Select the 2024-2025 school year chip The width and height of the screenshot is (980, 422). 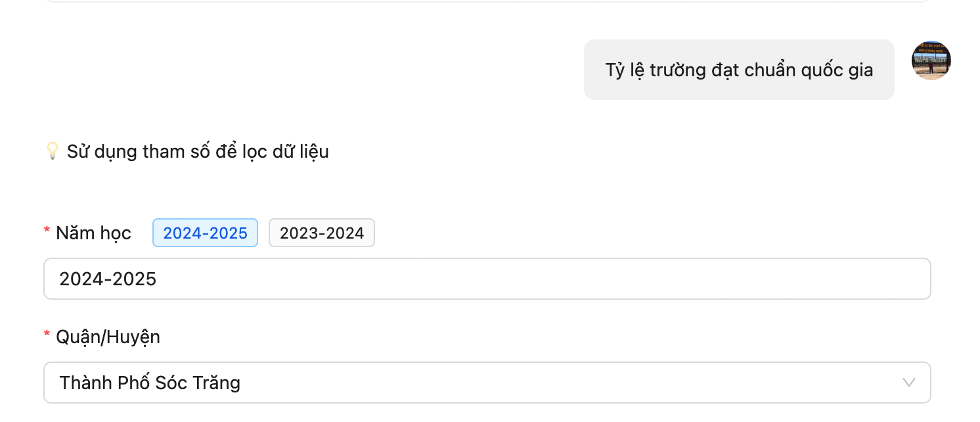[205, 233]
